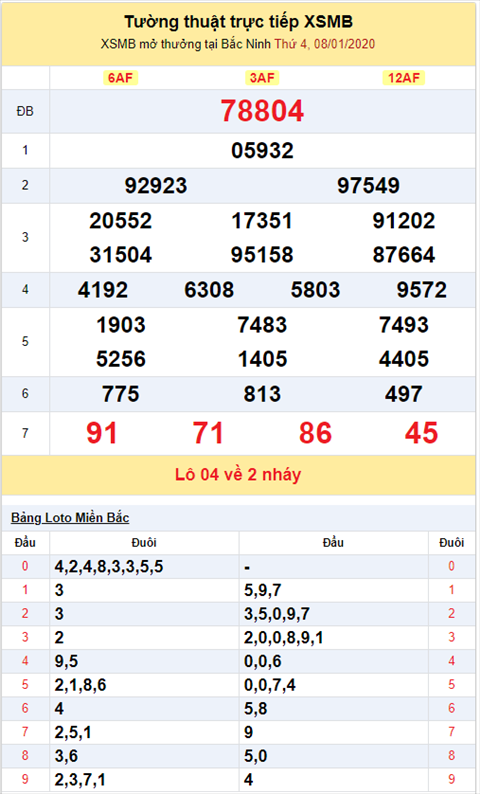Click third prize number 91202
The width and height of the screenshot is (480, 794).
click(x=404, y=221)
